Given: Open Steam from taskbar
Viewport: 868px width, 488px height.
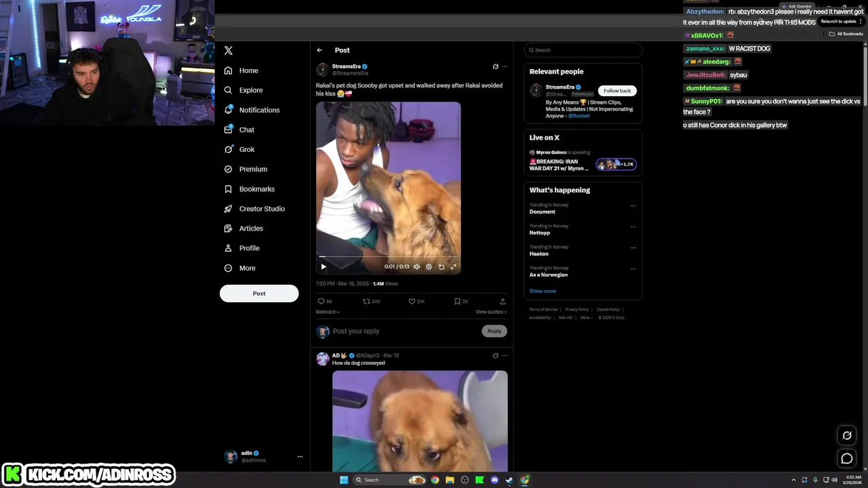Looking at the screenshot, I should [x=509, y=480].
